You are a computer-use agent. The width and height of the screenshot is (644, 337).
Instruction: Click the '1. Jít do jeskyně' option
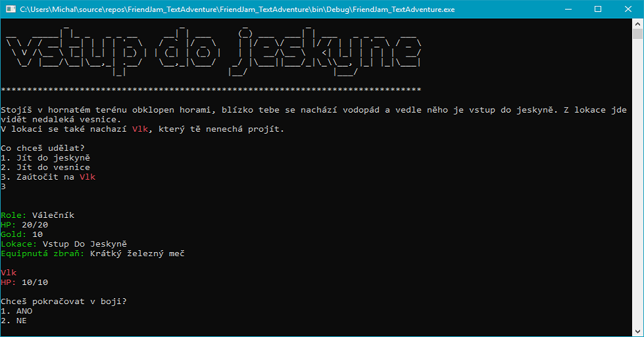45,158
